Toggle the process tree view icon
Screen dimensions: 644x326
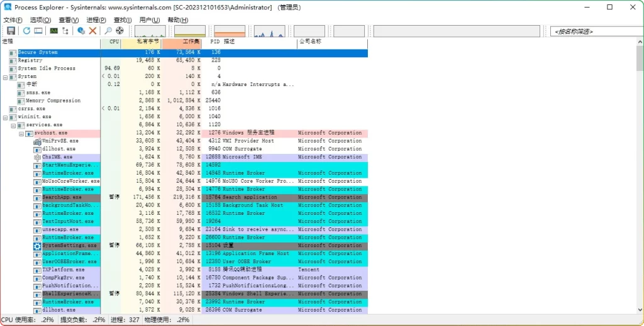(65, 31)
